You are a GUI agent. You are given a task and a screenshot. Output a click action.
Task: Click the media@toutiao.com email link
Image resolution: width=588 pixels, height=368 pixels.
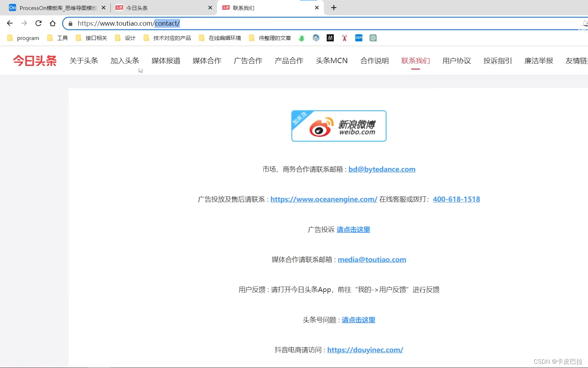coord(372,259)
